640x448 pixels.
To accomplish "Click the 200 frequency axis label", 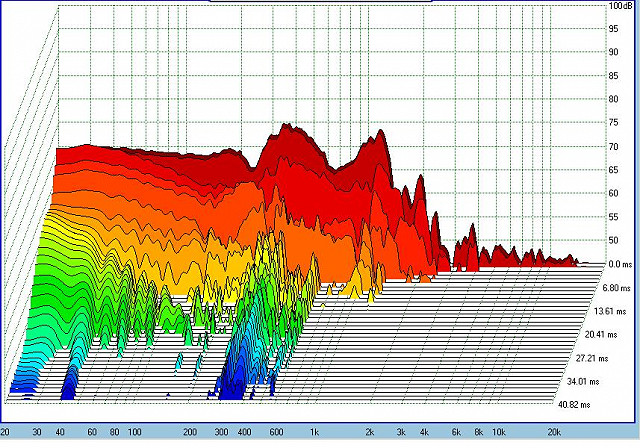I will [190, 432].
